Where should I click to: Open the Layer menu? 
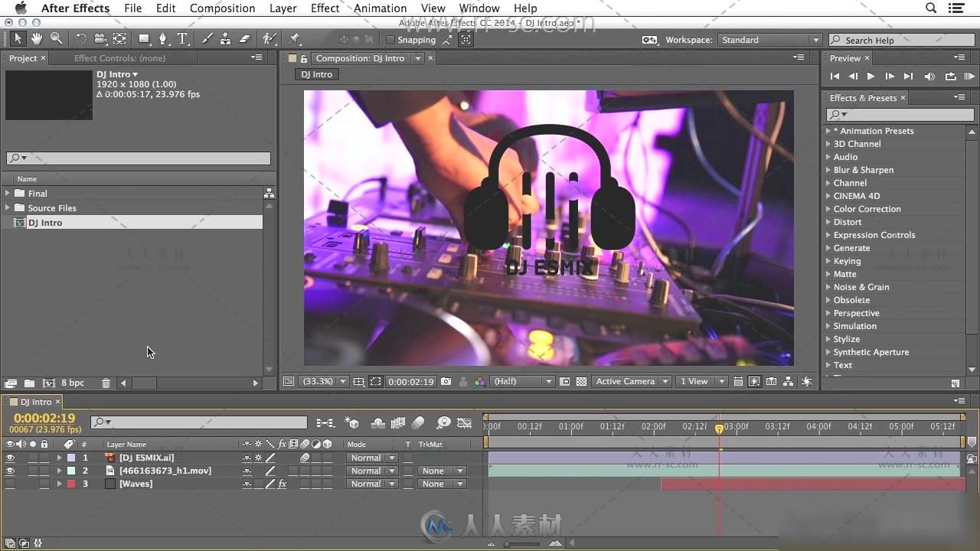pyautogui.click(x=283, y=8)
